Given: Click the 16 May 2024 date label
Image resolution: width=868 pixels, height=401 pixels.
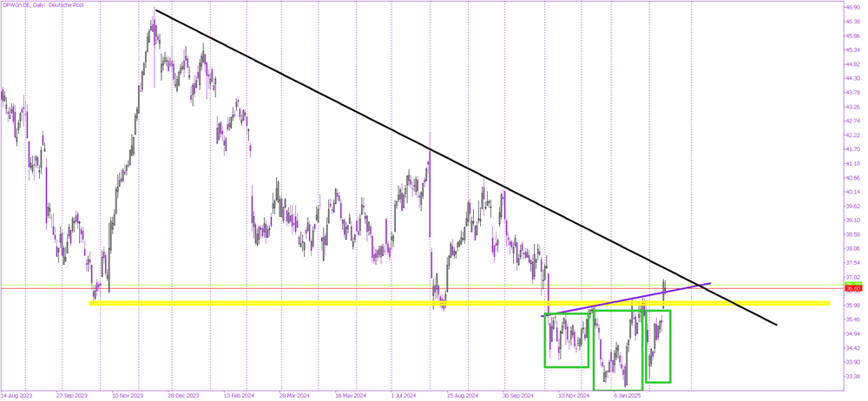Looking at the screenshot, I should tap(349, 397).
